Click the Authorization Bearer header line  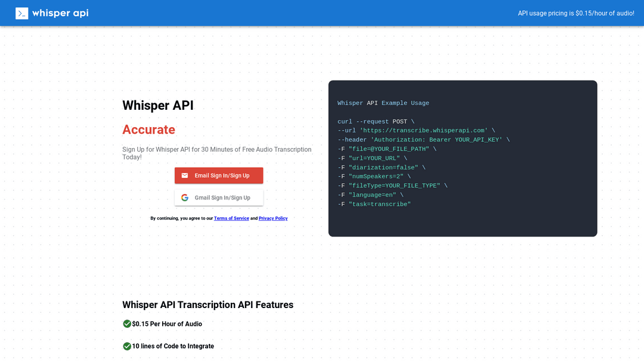[423, 140]
